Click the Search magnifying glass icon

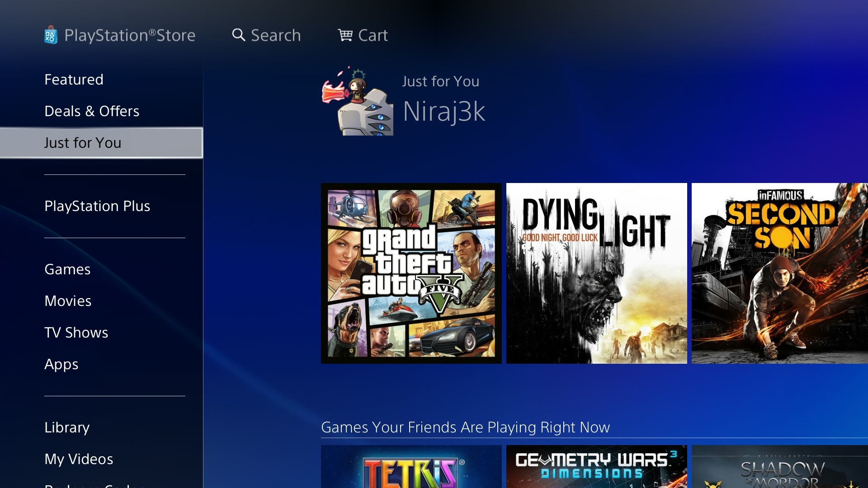click(x=238, y=35)
